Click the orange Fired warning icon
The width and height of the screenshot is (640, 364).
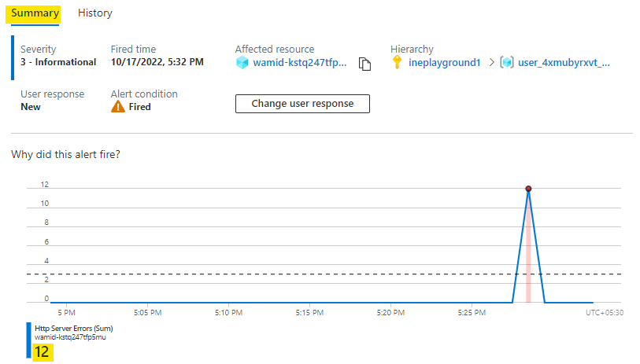coord(118,107)
